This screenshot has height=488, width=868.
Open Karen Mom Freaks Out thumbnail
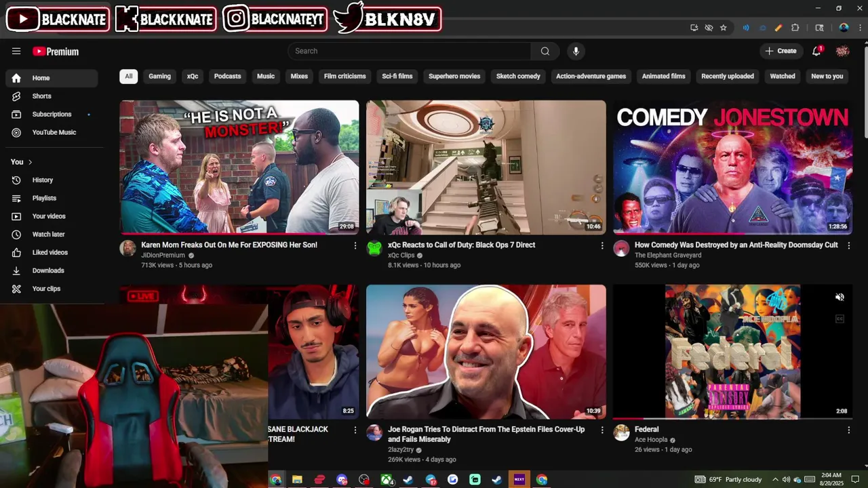239,167
